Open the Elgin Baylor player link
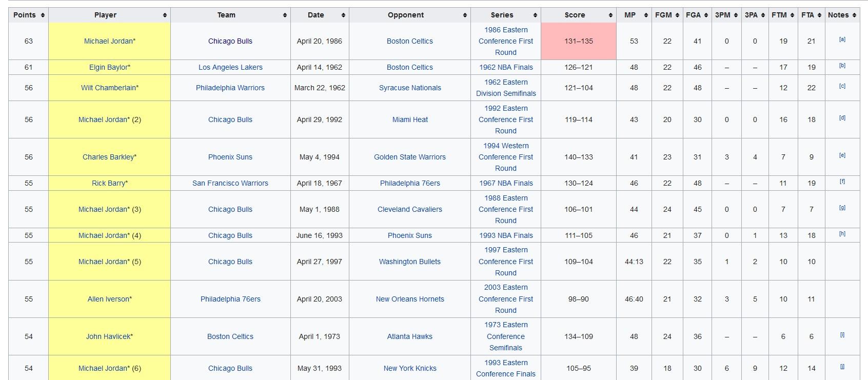 108,67
